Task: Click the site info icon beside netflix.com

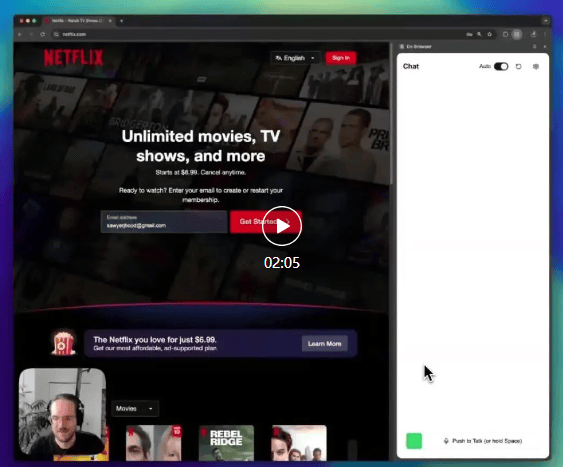Action: click(56, 34)
